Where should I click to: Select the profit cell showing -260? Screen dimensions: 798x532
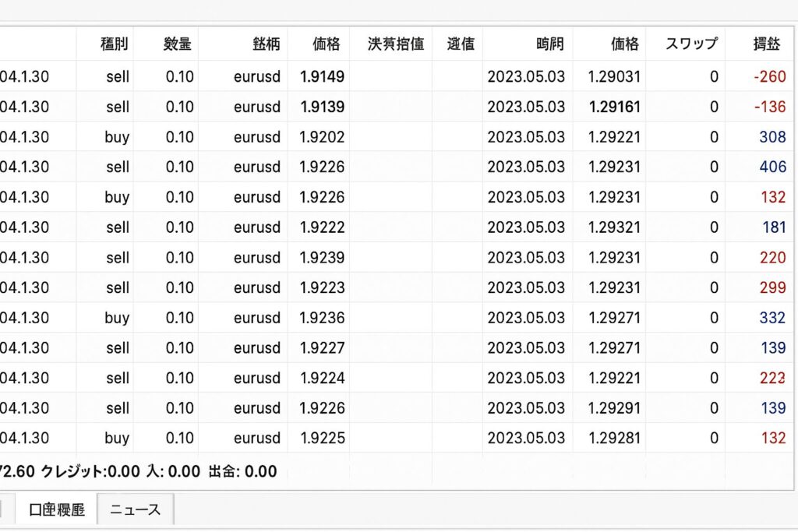769,76
